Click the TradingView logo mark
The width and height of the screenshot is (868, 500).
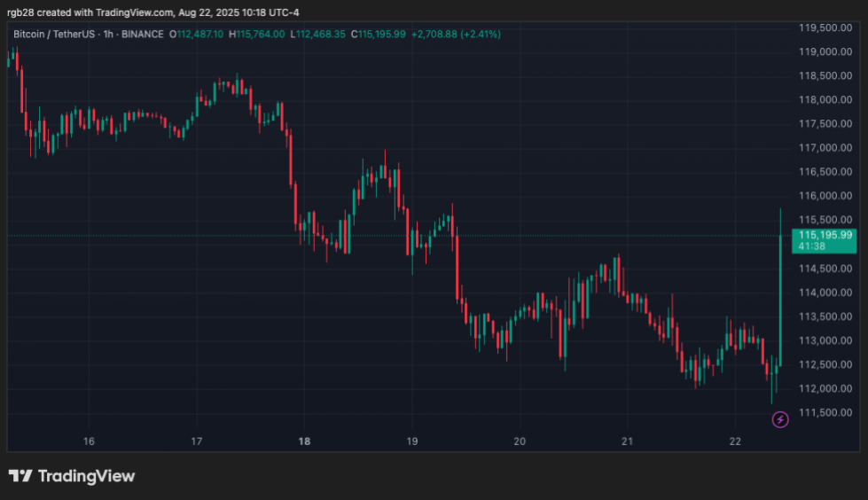(20, 476)
